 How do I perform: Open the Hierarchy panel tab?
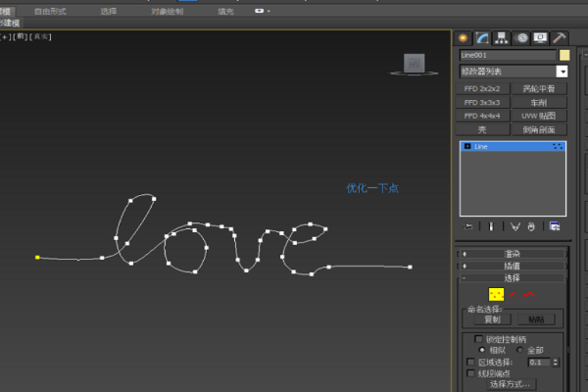[501, 38]
